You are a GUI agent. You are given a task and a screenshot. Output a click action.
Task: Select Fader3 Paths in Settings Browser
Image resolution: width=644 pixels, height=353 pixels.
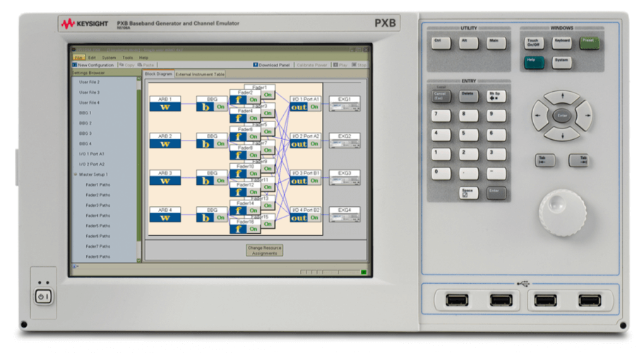[x=98, y=205]
